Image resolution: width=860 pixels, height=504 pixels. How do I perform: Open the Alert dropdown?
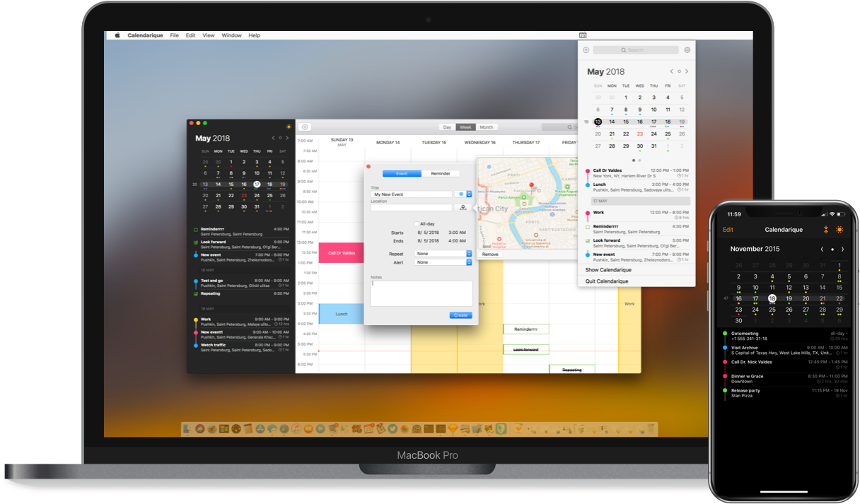point(443,262)
